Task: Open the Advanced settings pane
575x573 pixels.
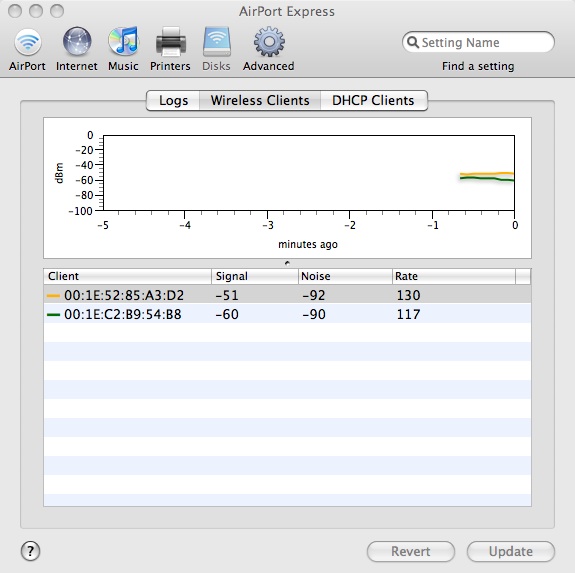Action: pos(268,49)
